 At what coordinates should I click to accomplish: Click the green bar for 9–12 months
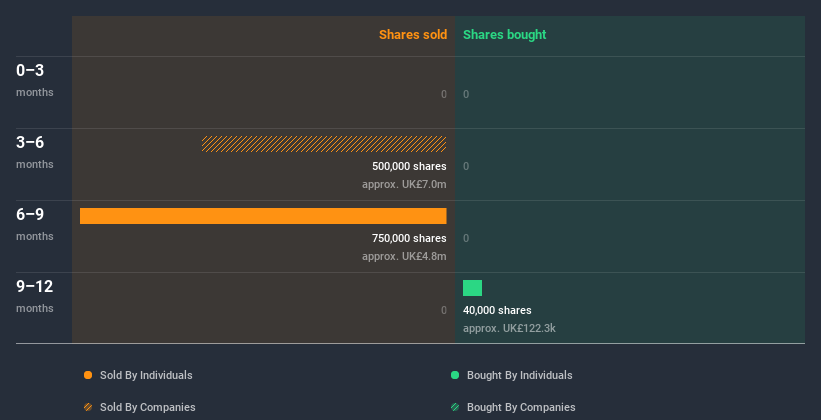tap(472, 288)
